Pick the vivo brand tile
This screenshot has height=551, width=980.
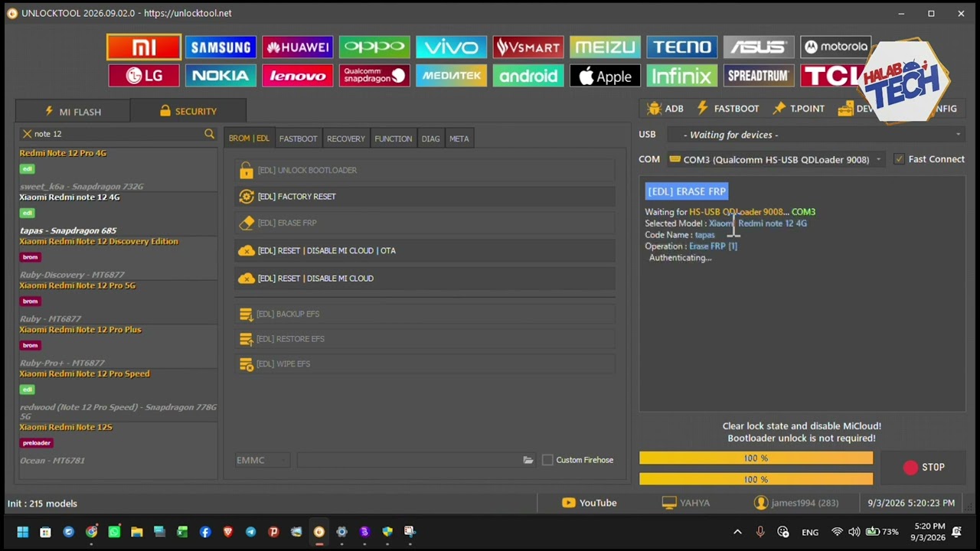tap(452, 47)
